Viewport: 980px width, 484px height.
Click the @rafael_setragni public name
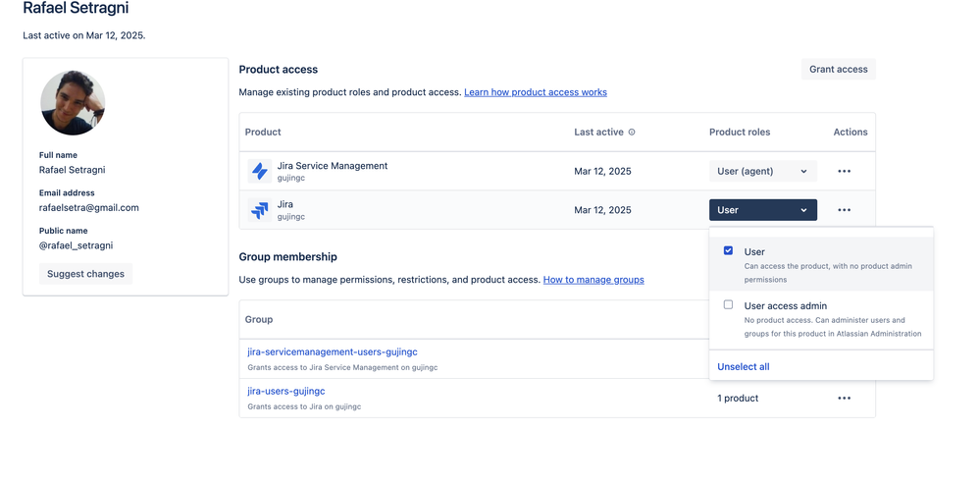pos(77,245)
